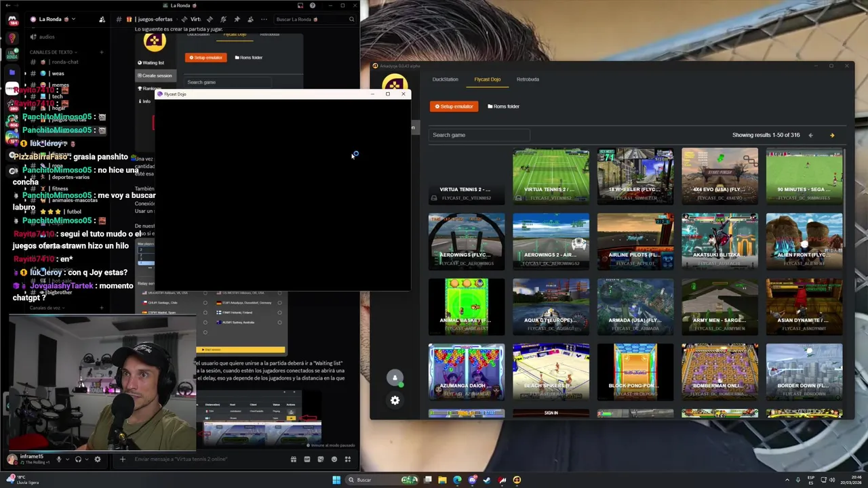The image size is (868, 488).
Task: Open the sticker picker in Discord
Action: click(x=321, y=460)
